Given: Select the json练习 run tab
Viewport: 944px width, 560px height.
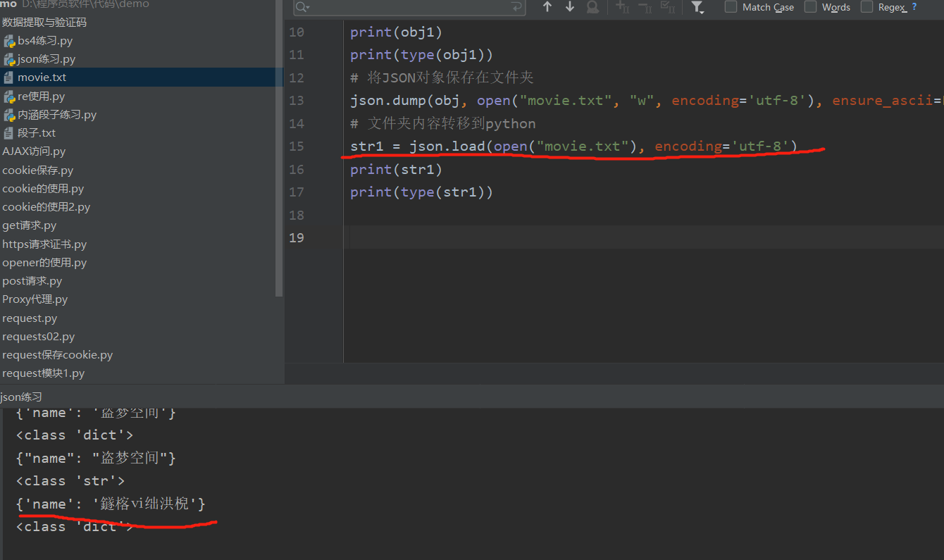Looking at the screenshot, I should tap(21, 397).
